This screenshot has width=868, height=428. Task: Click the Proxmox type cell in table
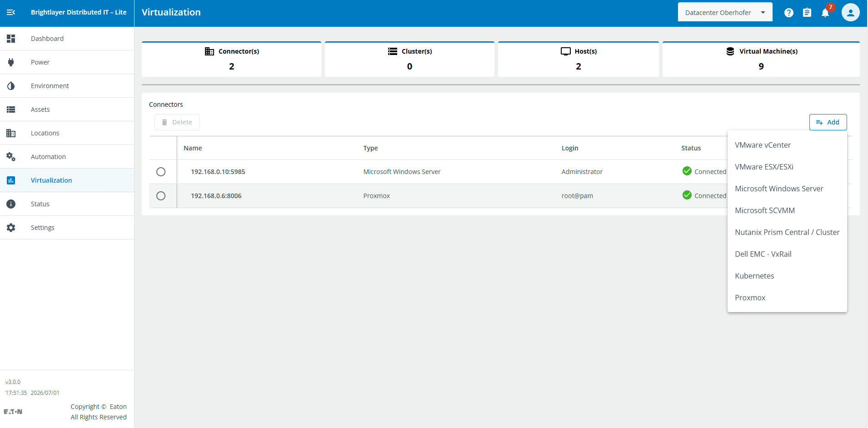click(376, 196)
